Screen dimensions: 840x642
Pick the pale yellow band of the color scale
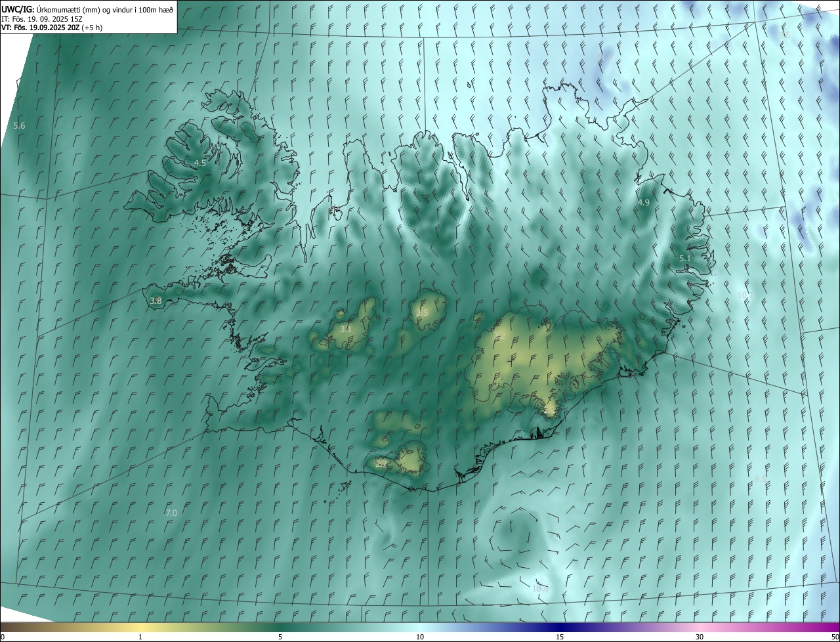[140, 627]
